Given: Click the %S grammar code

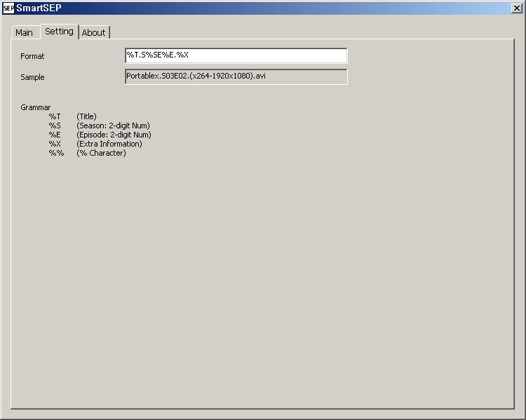Looking at the screenshot, I should [x=55, y=126].
